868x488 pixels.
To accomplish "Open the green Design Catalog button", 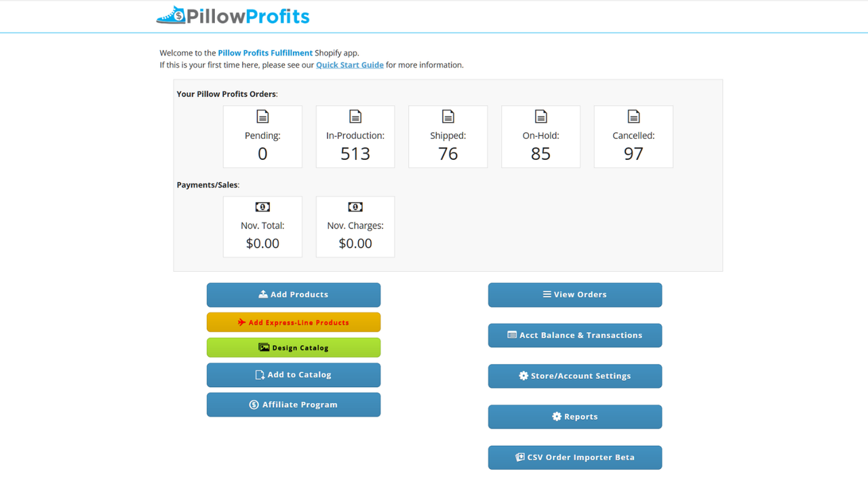I will [294, 348].
